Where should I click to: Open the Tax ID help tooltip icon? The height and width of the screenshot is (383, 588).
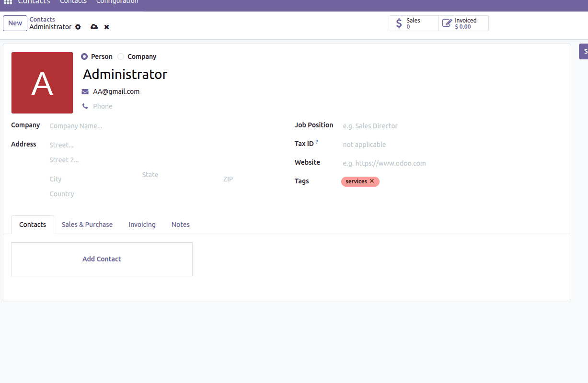coord(317,141)
